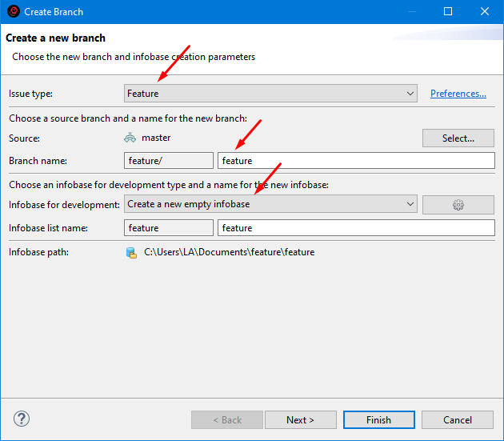Cancel the Create Branch dialog
The width and height of the screenshot is (504, 441).
click(458, 420)
